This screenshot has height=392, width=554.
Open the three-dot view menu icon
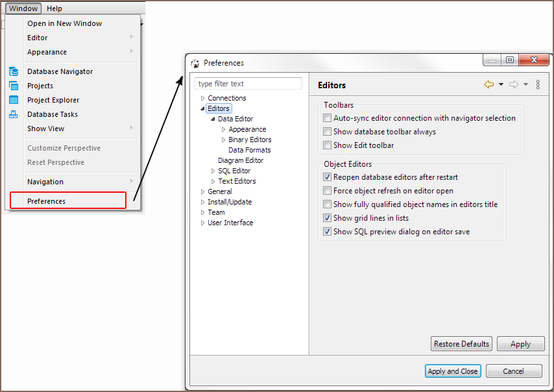coord(538,84)
